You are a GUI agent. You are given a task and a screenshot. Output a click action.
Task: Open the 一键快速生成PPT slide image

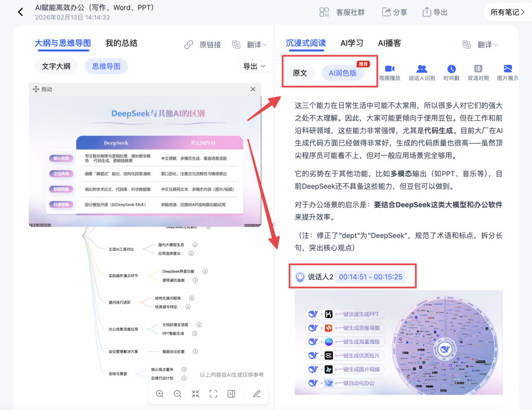[x=399, y=342]
